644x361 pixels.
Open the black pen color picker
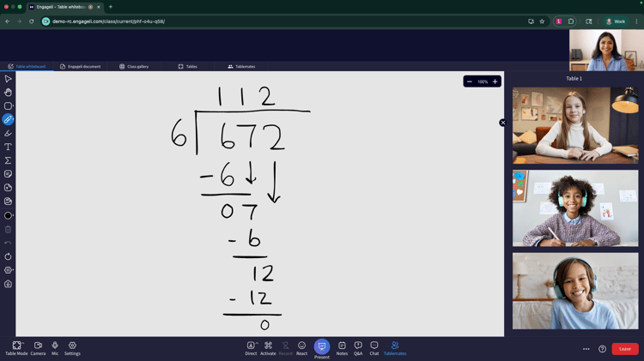tap(8, 215)
